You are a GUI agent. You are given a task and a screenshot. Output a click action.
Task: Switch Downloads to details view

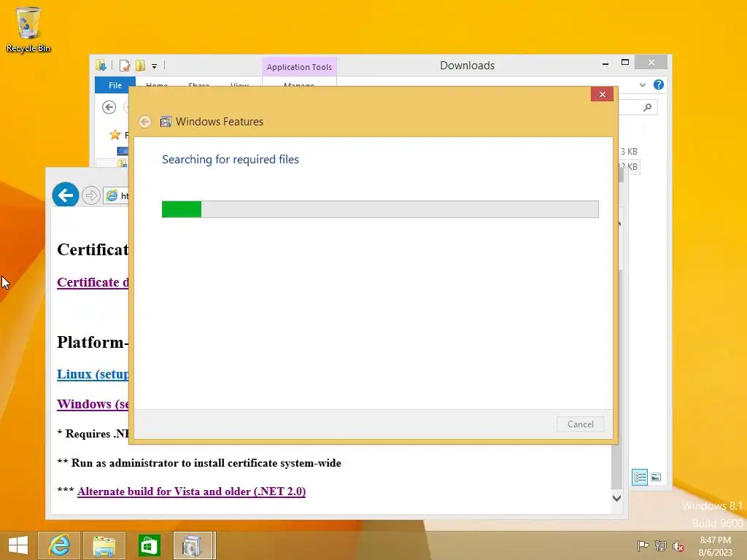[639, 477]
